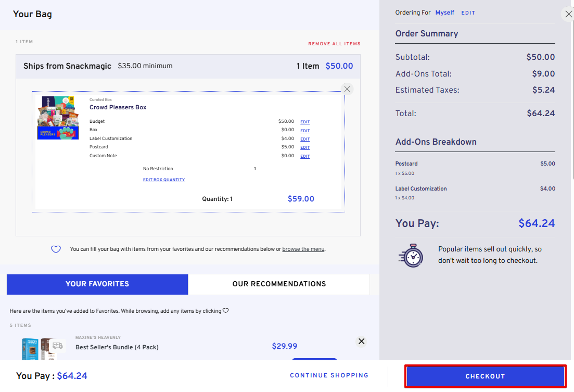Click the heart icon beside favorites hint
This screenshot has width=574, height=392.
coord(56,249)
